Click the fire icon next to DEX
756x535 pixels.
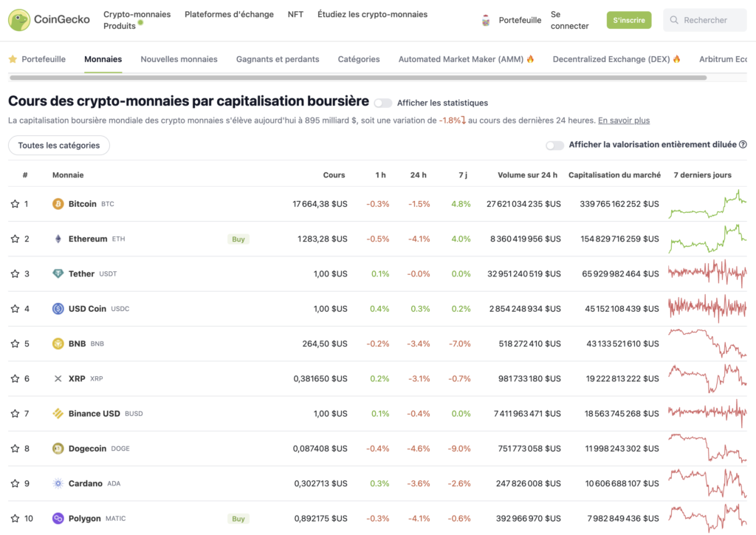coord(677,59)
